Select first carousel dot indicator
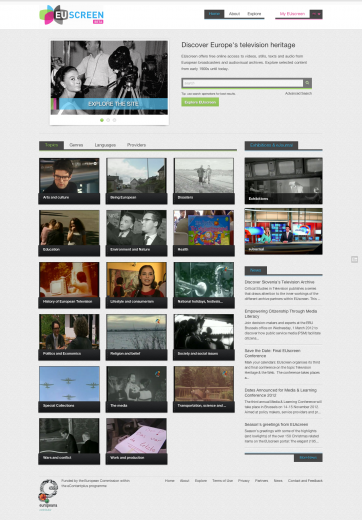 [x=102, y=120]
